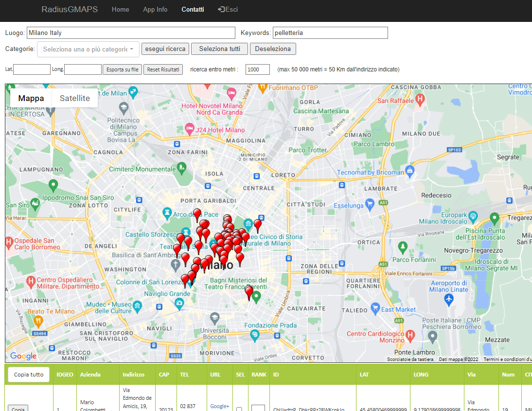Screen dimensions: 532x411
Task: Click the Keywords input field
Action: (330, 33)
